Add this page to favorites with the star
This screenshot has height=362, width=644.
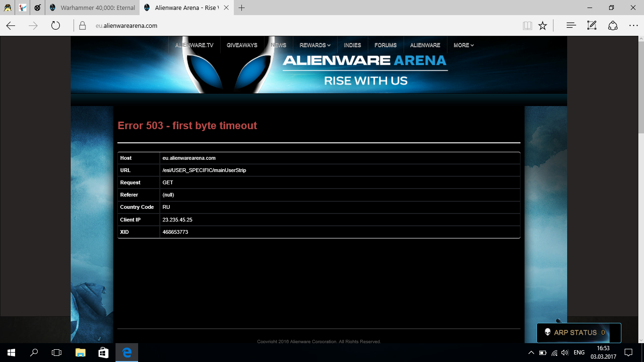pyautogui.click(x=543, y=26)
